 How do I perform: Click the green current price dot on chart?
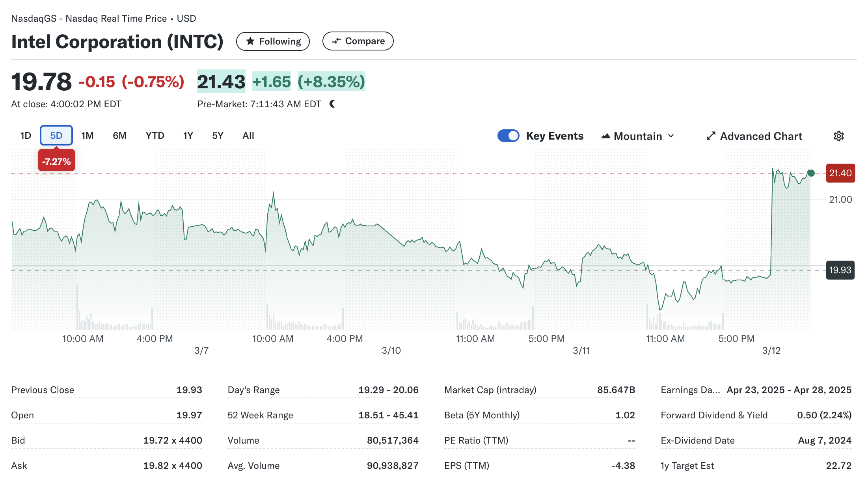(x=811, y=173)
